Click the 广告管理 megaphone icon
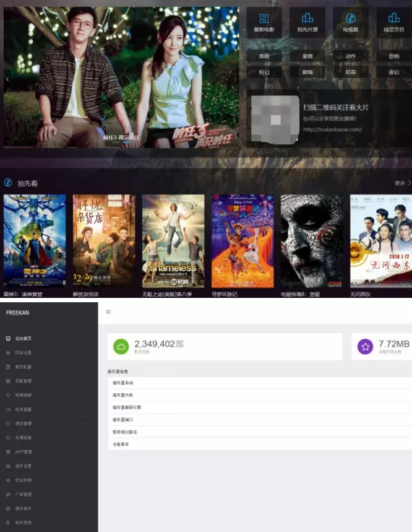Image resolution: width=412 pixels, height=532 pixels. 8,494
